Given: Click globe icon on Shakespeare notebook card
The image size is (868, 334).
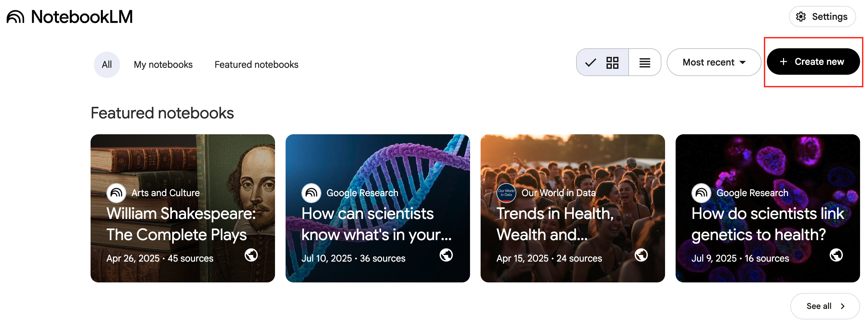Looking at the screenshot, I should 251,255.
